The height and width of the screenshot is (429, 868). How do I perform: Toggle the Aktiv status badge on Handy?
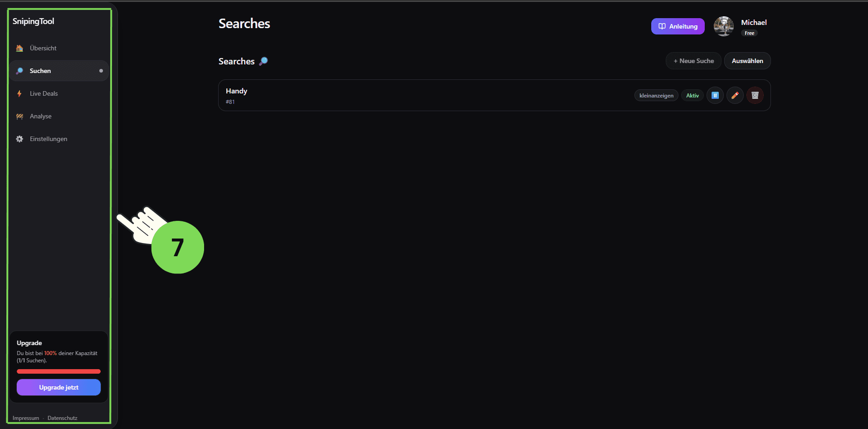coord(692,95)
